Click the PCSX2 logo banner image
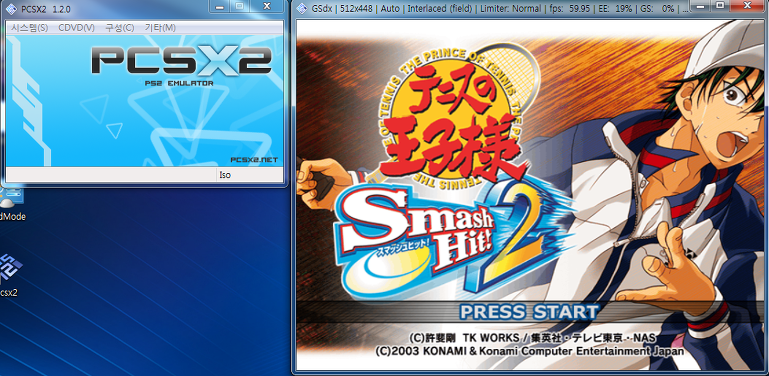The image size is (769, 376). (x=144, y=100)
